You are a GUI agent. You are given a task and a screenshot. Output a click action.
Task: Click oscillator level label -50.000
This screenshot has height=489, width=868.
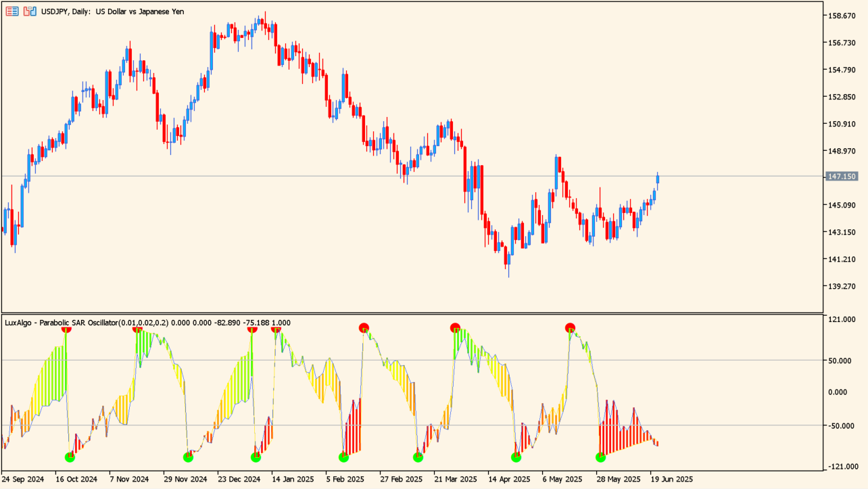pyautogui.click(x=842, y=426)
